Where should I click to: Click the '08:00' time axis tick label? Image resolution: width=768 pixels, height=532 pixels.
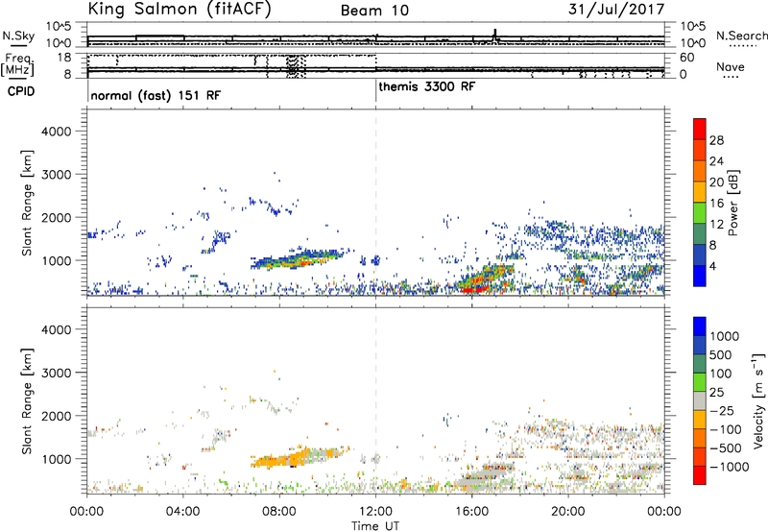279,512
